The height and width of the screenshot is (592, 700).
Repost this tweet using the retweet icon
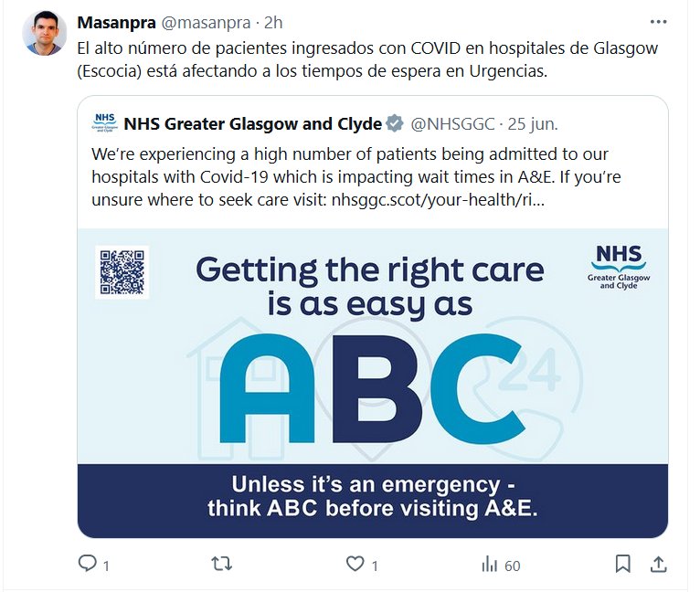(221, 565)
